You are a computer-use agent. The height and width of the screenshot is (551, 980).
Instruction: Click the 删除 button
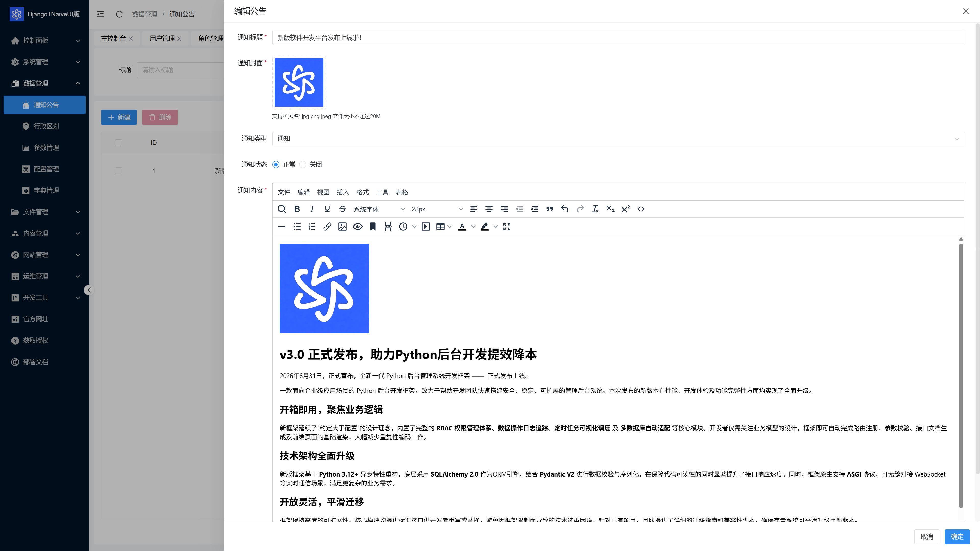pos(160,118)
